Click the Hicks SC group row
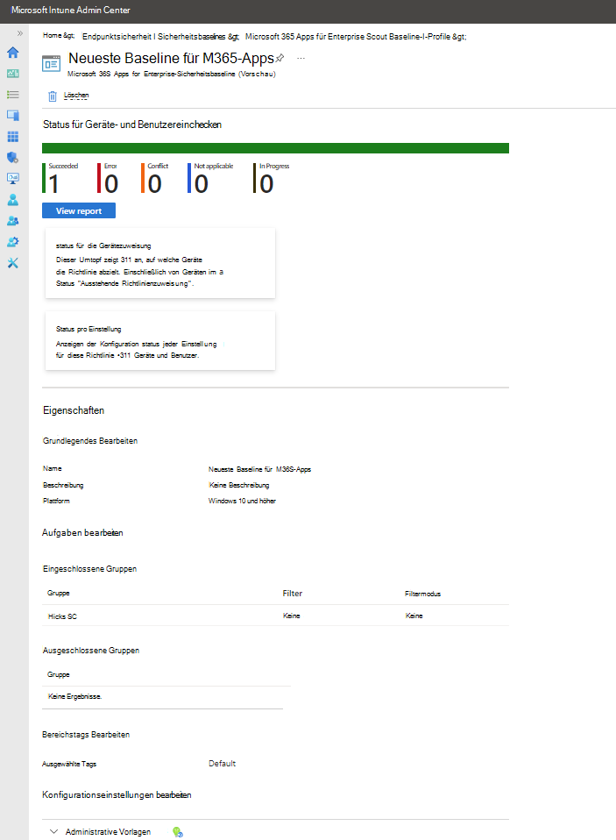The width and height of the screenshot is (616, 840). coord(276,616)
